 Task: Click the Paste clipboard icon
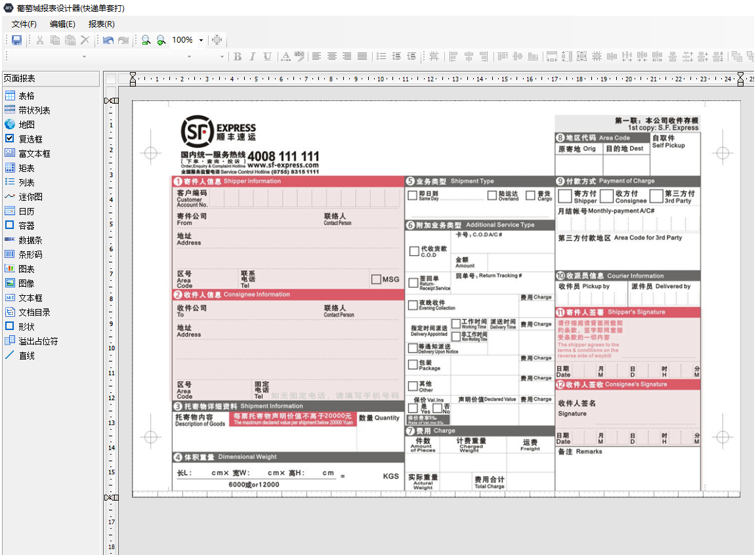point(70,40)
